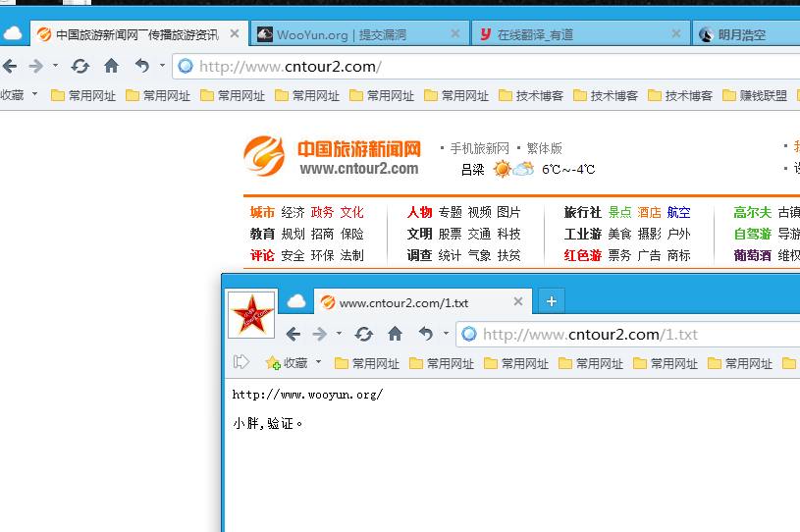Screen dimensions: 800x532
Task: Open 文化 category link
Action: [352, 212]
